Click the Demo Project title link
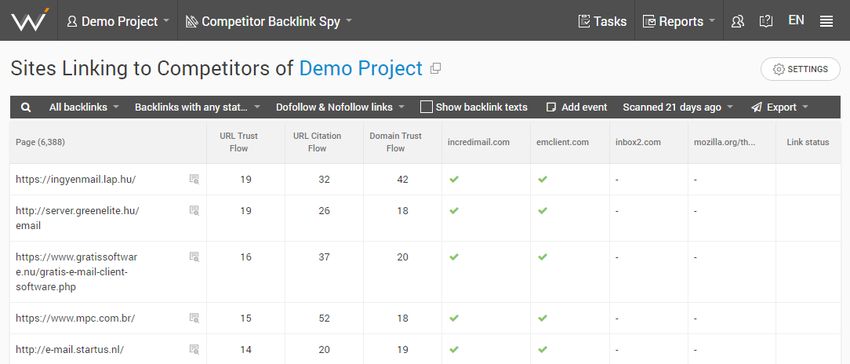 (x=360, y=68)
